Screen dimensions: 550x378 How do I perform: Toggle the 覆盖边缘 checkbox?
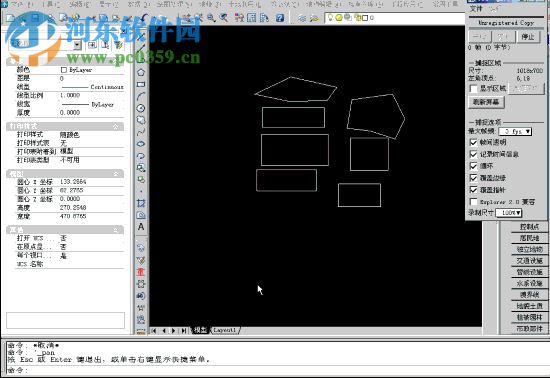(474, 178)
